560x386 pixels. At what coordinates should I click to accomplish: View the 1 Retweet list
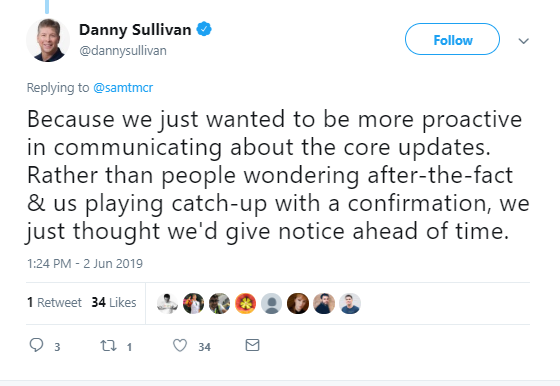pos(54,302)
